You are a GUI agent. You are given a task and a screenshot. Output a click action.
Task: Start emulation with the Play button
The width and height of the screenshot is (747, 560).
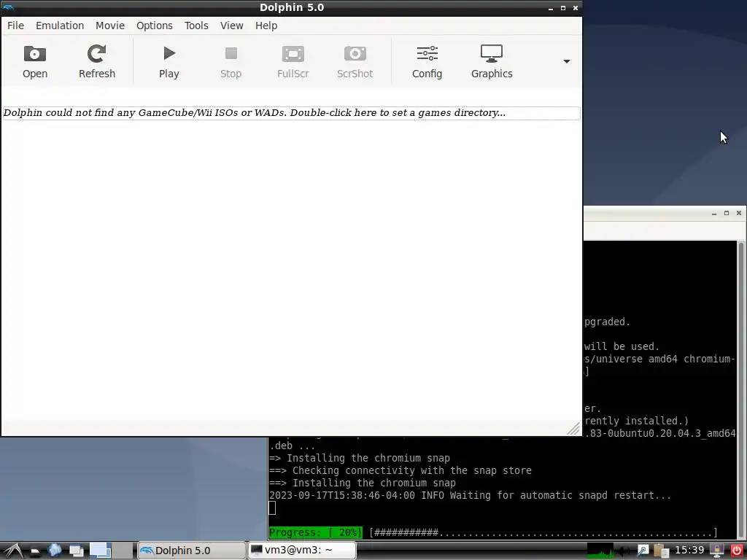[169, 62]
